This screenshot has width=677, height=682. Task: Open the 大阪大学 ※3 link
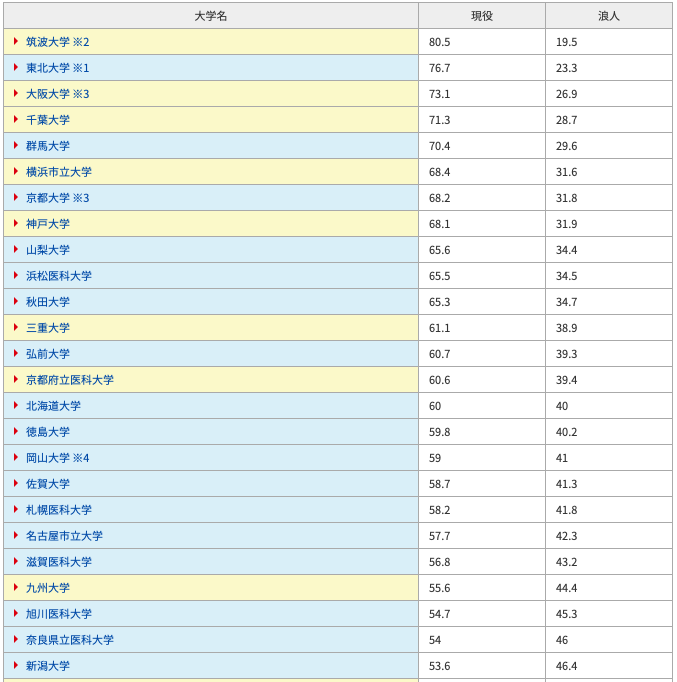(x=57, y=94)
